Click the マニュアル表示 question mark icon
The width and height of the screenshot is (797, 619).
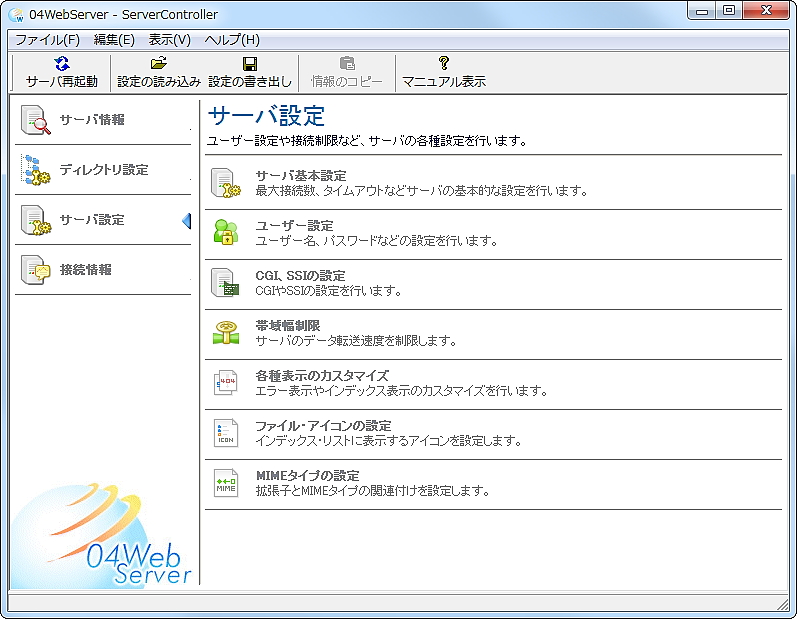pos(444,64)
